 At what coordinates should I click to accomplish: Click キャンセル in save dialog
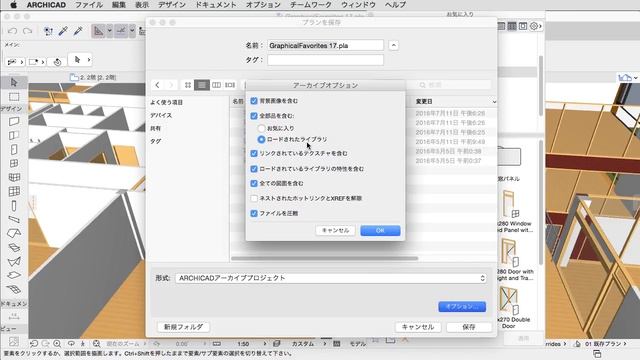[x=418, y=327]
